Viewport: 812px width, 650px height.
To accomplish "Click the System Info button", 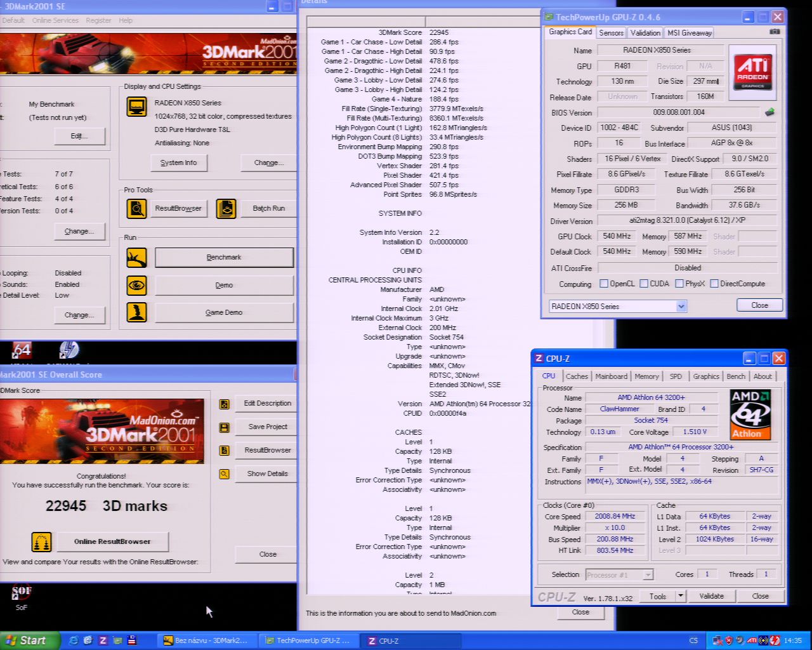I will click(178, 162).
